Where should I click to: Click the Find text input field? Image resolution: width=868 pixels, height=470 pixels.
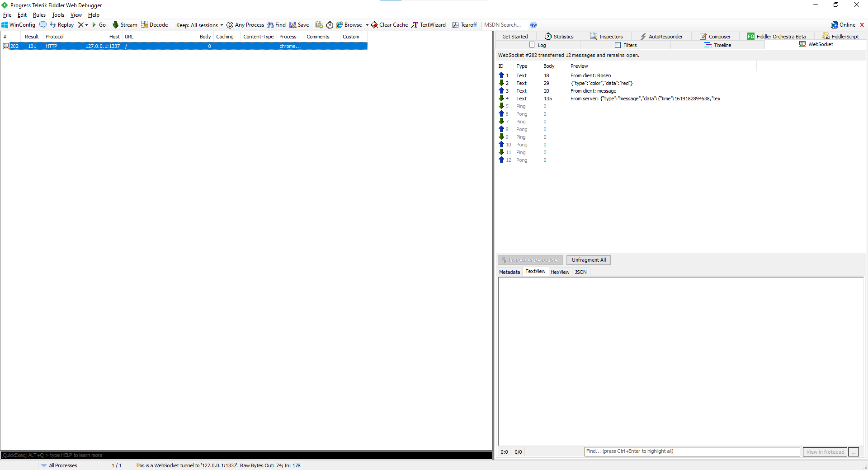(692, 451)
